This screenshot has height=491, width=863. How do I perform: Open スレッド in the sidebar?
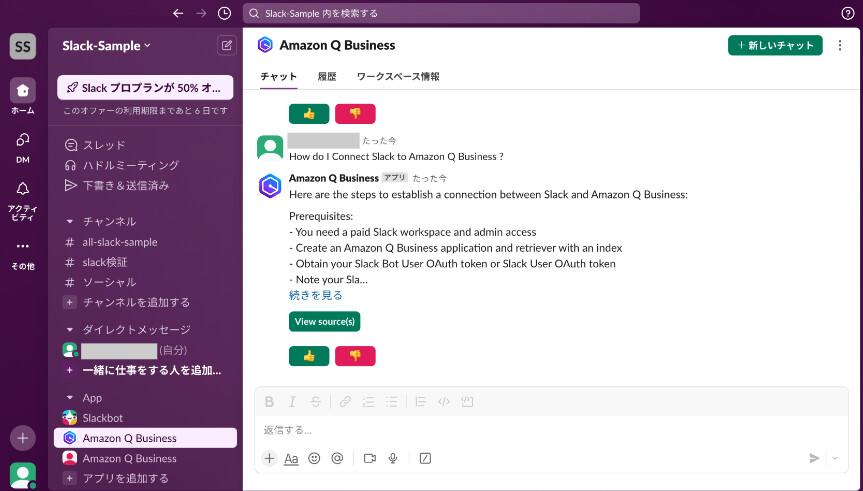145,145
